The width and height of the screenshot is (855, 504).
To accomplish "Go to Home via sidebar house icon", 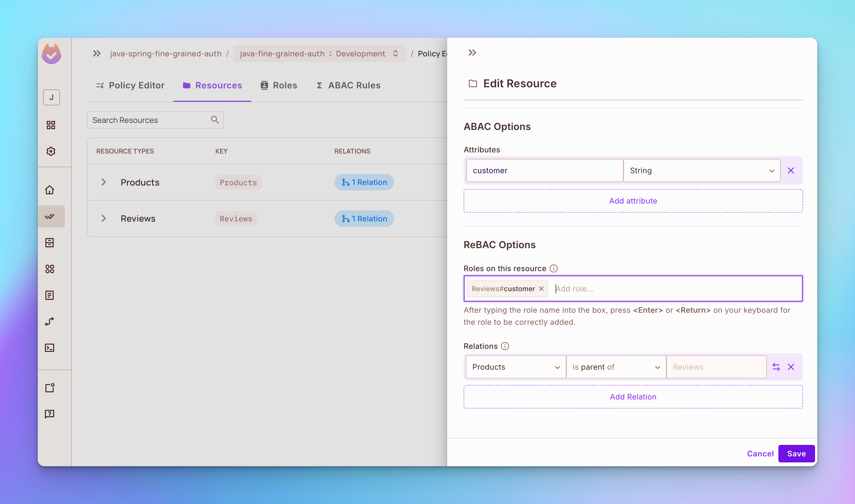I will point(50,190).
